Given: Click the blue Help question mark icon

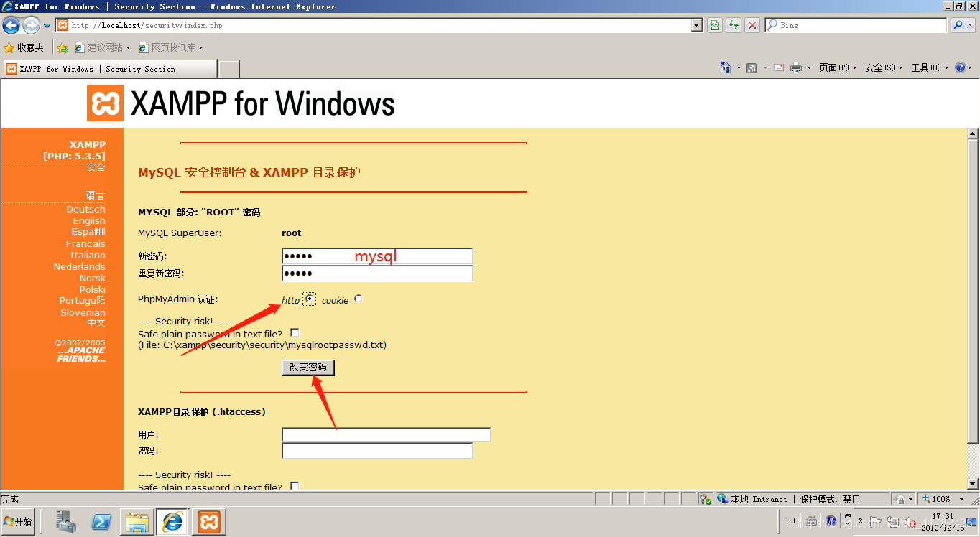Looking at the screenshot, I should [x=960, y=67].
